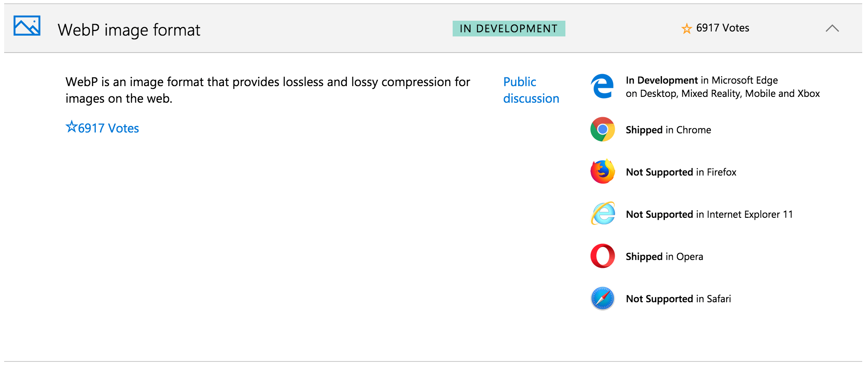Image resolution: width=868 pixels, height=366 pixels.
Task: Collapse the WebP section with the chevron
Action: tap(832, 29)
